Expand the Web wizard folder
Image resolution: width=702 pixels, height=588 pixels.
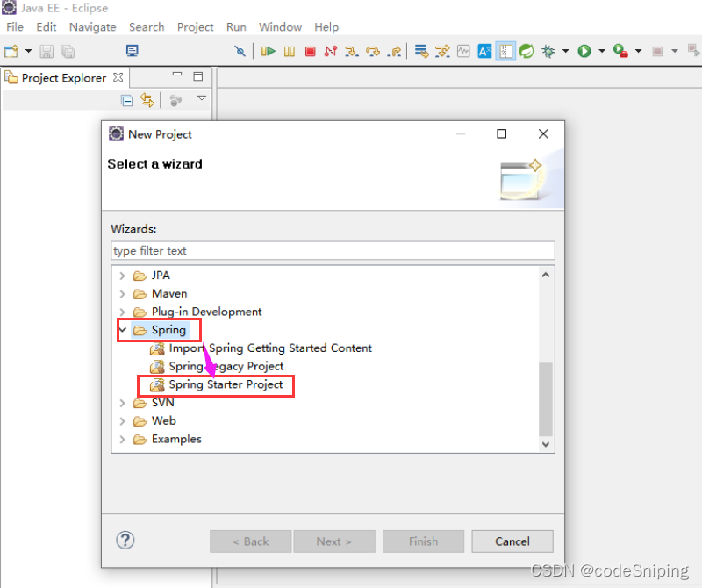[122, 421]
